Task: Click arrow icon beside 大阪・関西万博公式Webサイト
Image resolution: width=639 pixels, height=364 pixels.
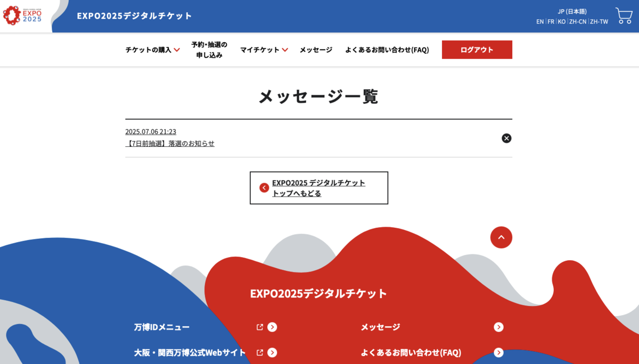Action: coord(272,353)
